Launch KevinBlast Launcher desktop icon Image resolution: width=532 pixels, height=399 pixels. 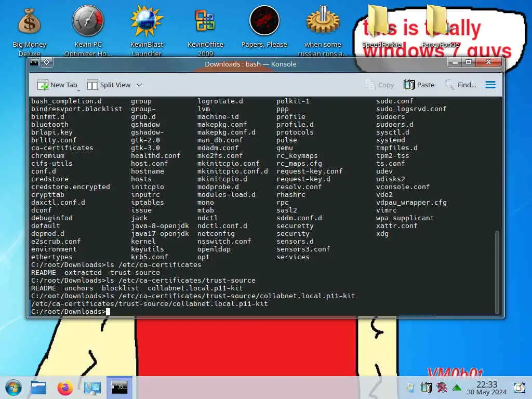coord(147,31)
